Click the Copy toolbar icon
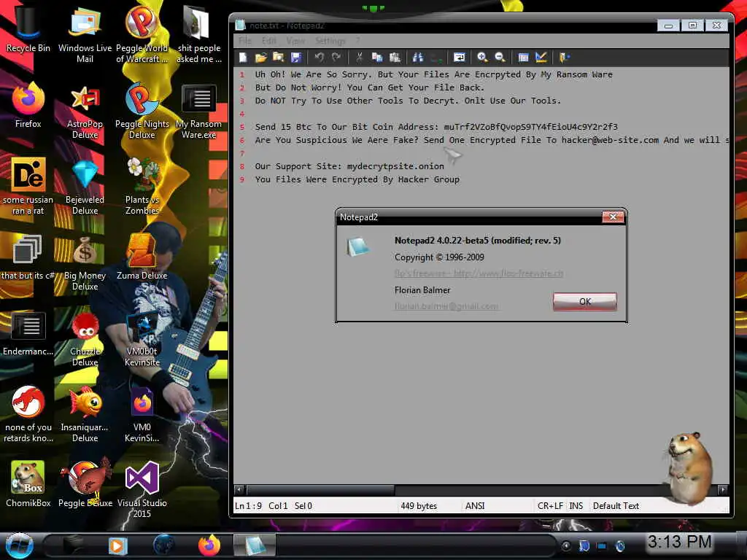 point(377,58)
